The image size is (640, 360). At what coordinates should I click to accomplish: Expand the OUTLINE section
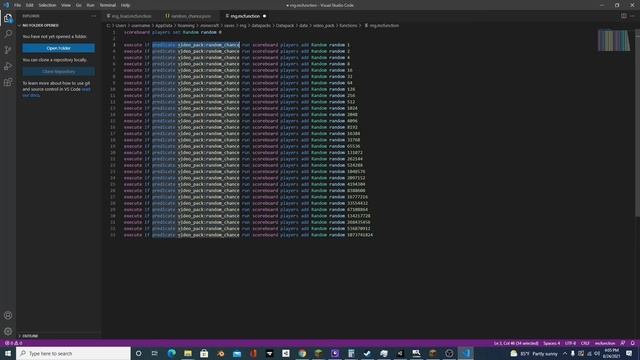[x=30, y=336]
